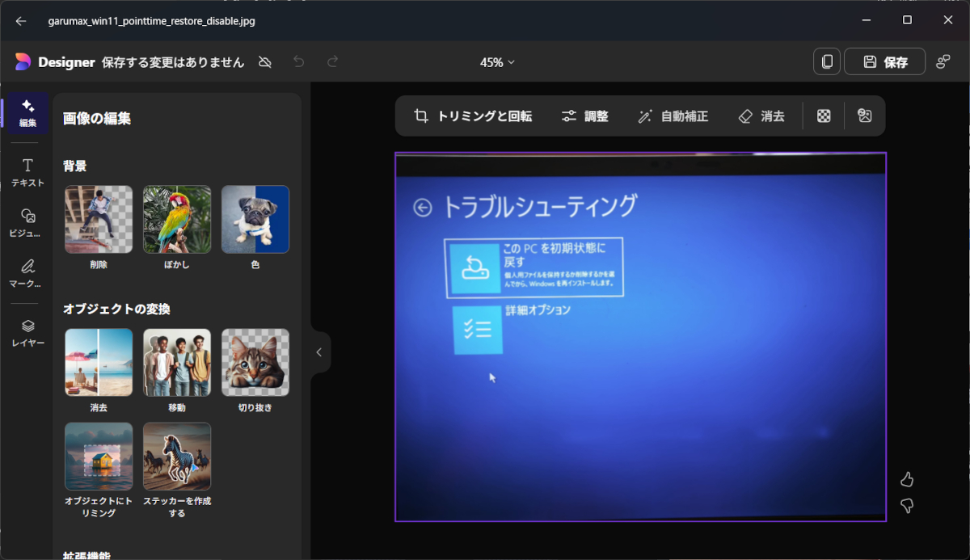The width and height of the screenshot is (970, 560).
Task: Click the checkerboard background removal icon
Action: click(824, 116)
